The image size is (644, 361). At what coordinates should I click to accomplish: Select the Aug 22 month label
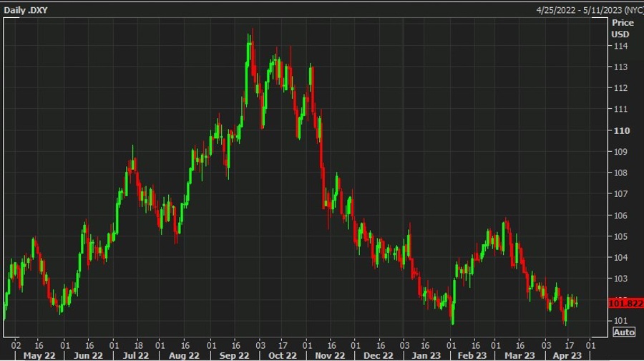(x=185, y=355)
